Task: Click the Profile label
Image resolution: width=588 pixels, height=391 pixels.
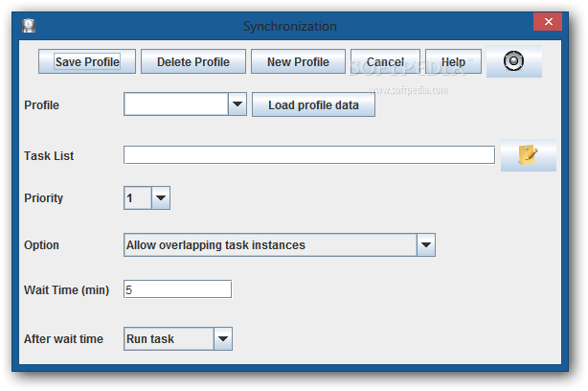Action: 41,105
